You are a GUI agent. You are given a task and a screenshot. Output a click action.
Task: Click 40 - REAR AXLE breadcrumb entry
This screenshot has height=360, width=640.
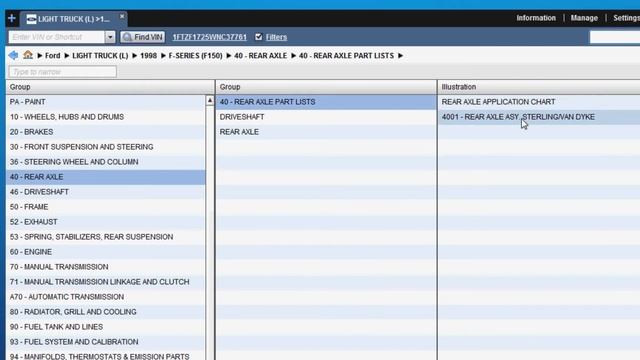click(x=260, y=56)
